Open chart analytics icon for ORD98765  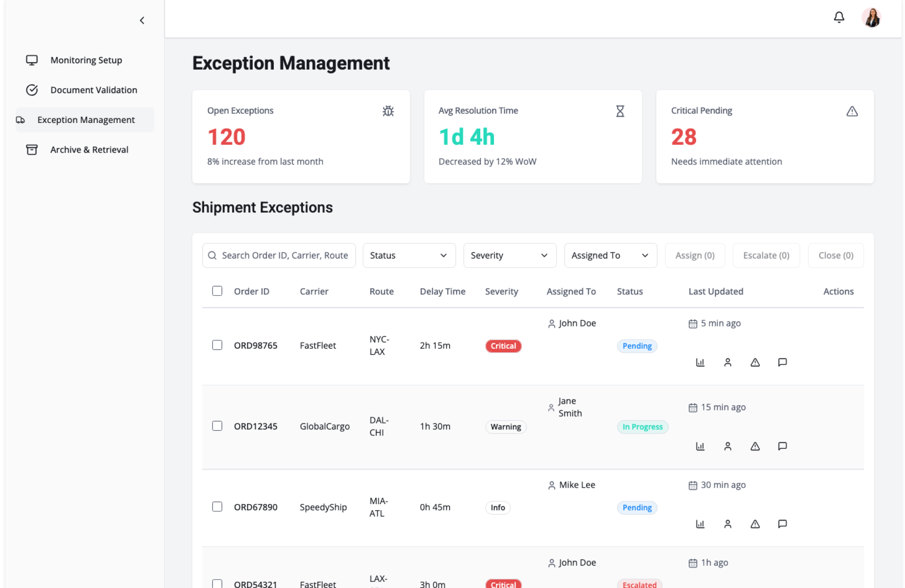click(700, 362)
